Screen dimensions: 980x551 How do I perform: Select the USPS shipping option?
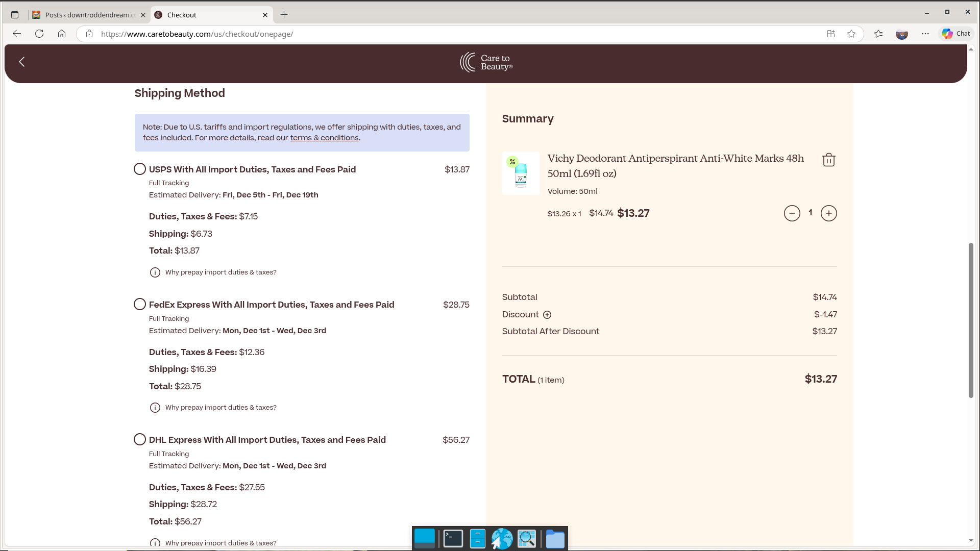pyautogui.click(x=140, y=169)
